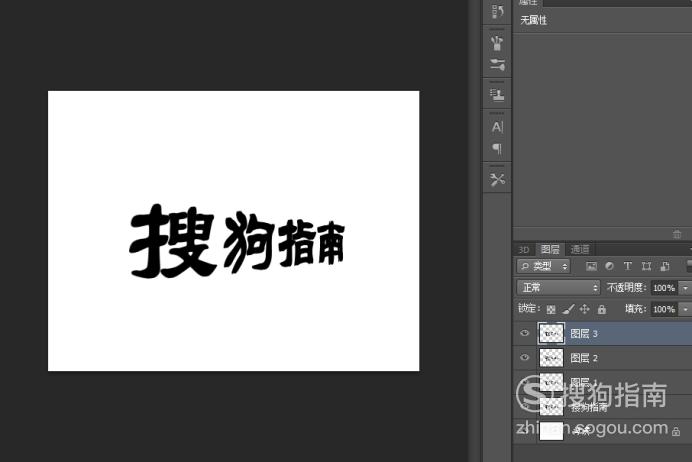The width and height of the screenshot is (692, 462).
Task: Open the Paragraph panel icon
Action: coord(497,149)
